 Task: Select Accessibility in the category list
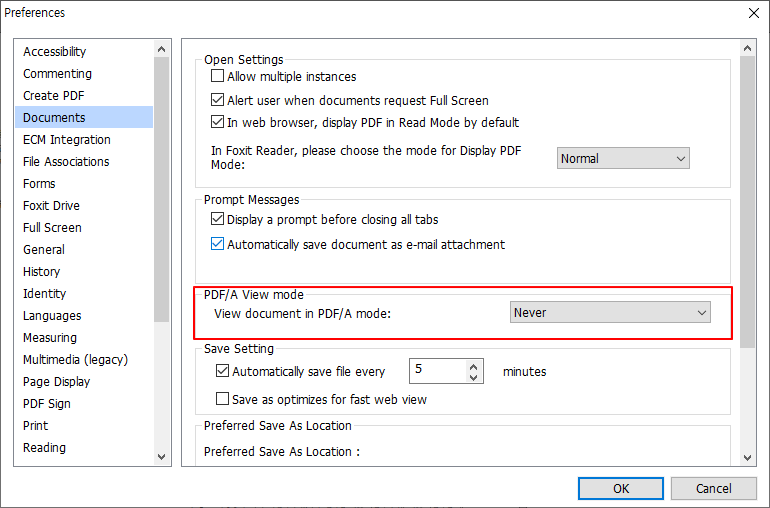pyautogui.click(x=84, y=52)
